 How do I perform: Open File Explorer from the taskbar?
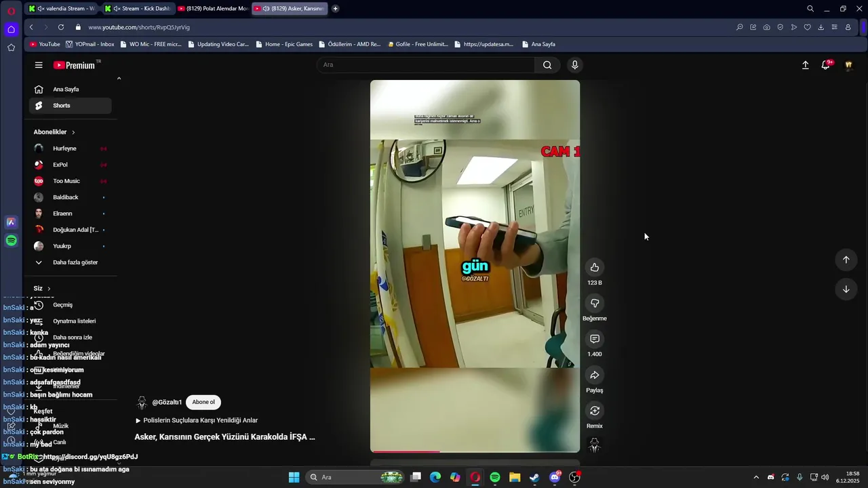point(515,477)
